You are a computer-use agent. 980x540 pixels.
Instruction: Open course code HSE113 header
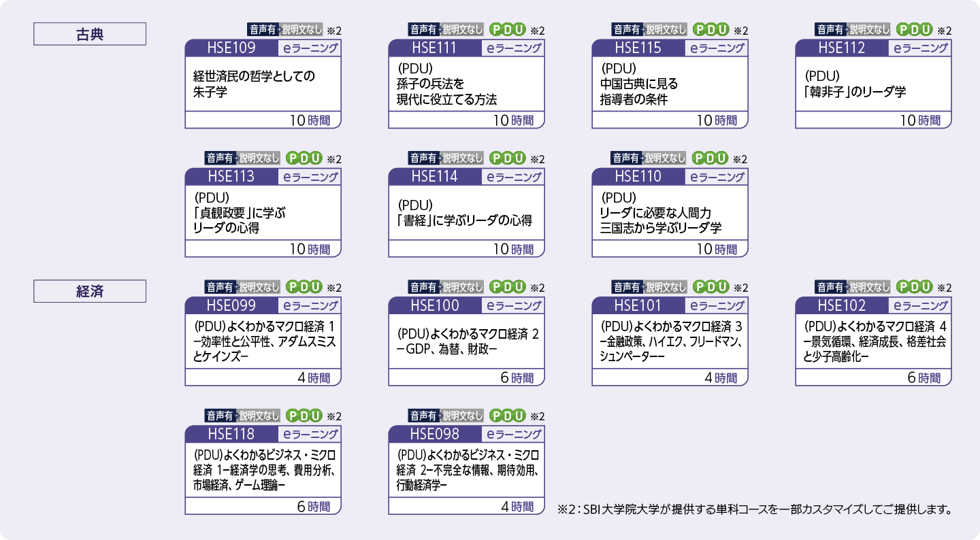231,177
